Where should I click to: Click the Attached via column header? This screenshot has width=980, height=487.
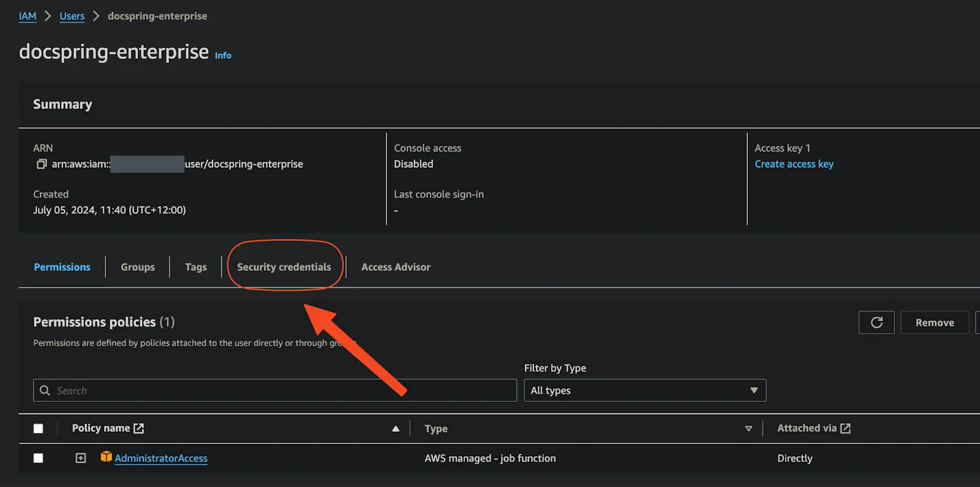[x=807, y=428]
